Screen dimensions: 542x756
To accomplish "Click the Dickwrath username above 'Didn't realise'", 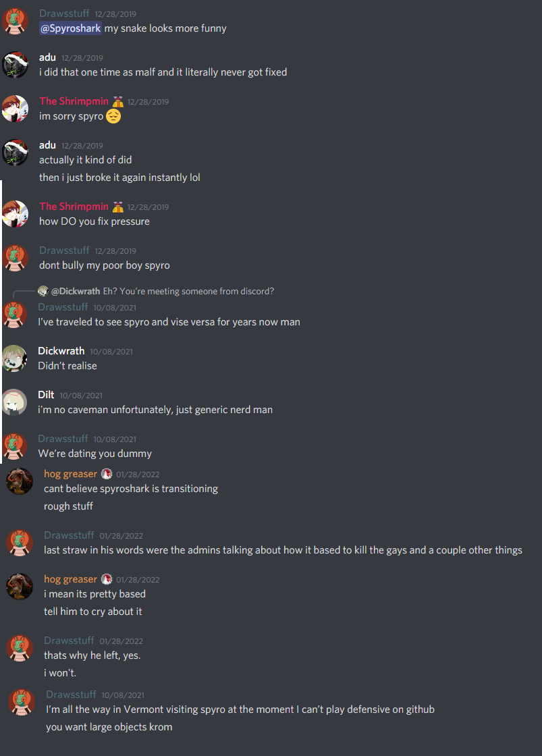I will [x=61, y=351].
